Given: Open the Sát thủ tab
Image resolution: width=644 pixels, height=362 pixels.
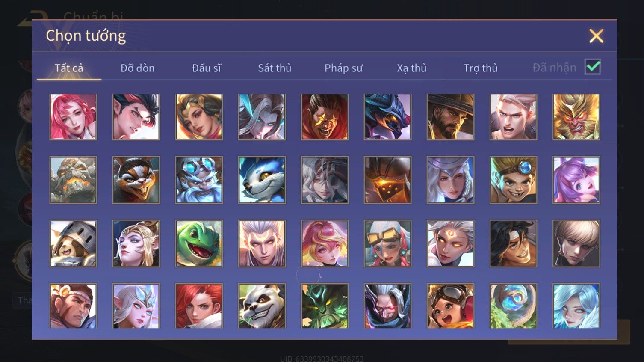Looking at the screenshot, I should tap(275, 68).
